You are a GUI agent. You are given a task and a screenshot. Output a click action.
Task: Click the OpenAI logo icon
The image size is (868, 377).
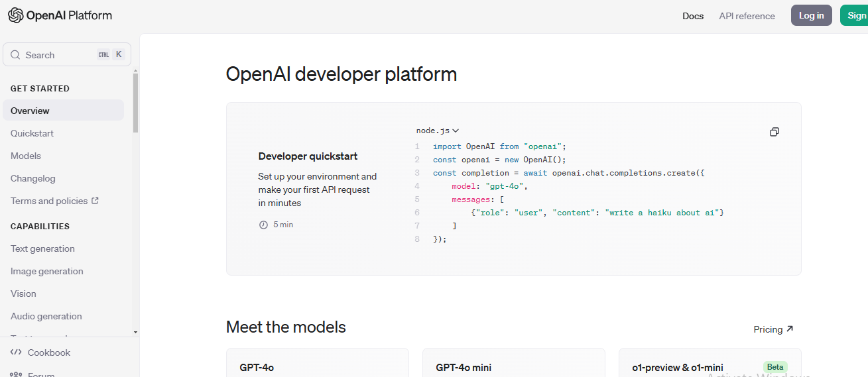pyautogui.click(x=15, y=15)
